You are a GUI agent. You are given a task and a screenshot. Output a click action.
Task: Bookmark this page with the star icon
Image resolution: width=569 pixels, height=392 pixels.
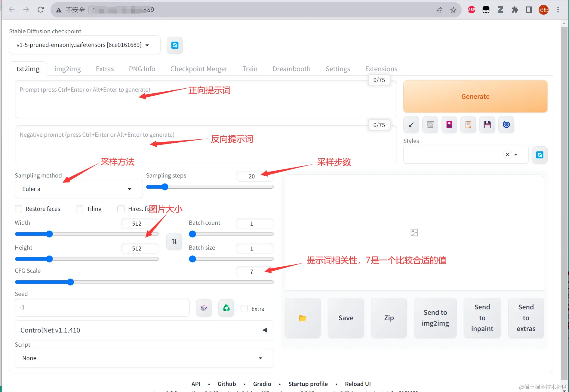point(454,10)
